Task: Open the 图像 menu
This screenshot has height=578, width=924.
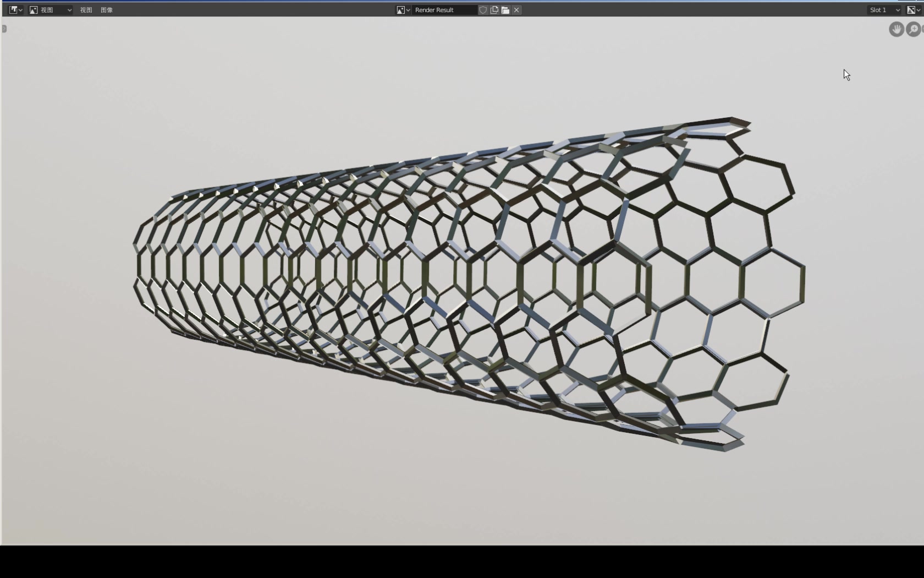Action: 107,10
